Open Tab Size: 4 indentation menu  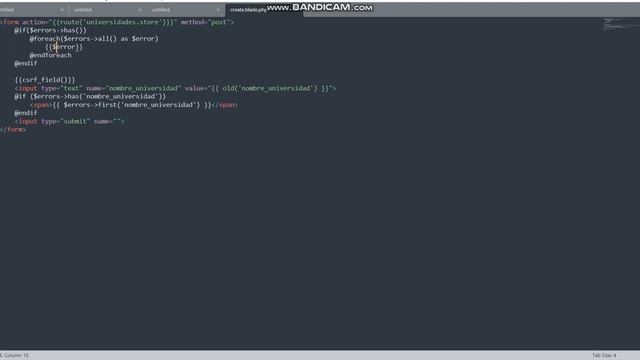coord(604,355)
